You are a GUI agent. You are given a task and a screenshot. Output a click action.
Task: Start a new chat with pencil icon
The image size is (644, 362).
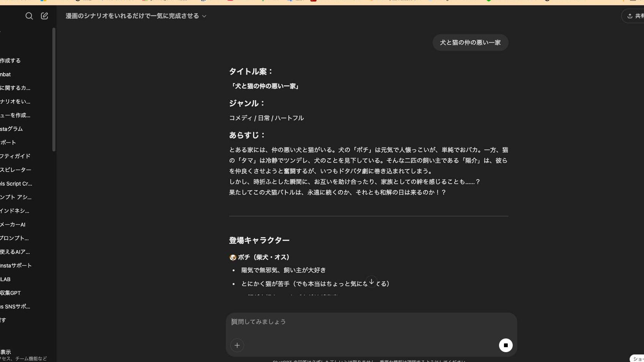point(44,16)
